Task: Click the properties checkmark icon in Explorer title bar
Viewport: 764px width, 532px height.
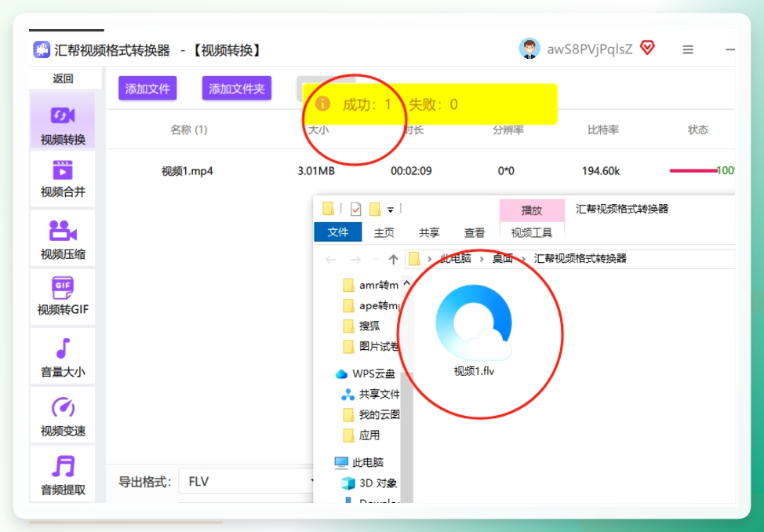Action: [x=355, y=210]
